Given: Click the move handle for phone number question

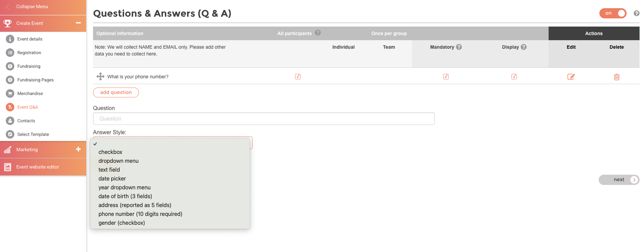Looking at the screenshot, I should click(101, 76).
